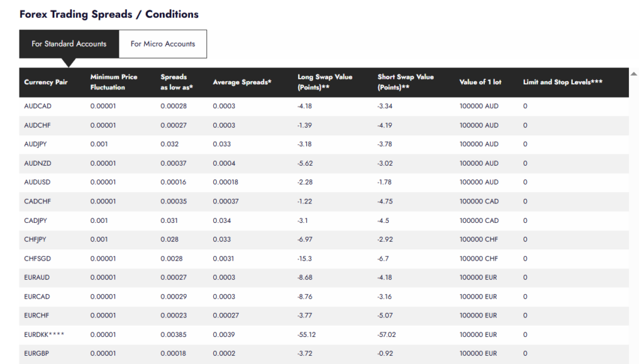Click the scroll up arrow of the table
Screen dimensions: 644x364
click(x=633, y=74)
